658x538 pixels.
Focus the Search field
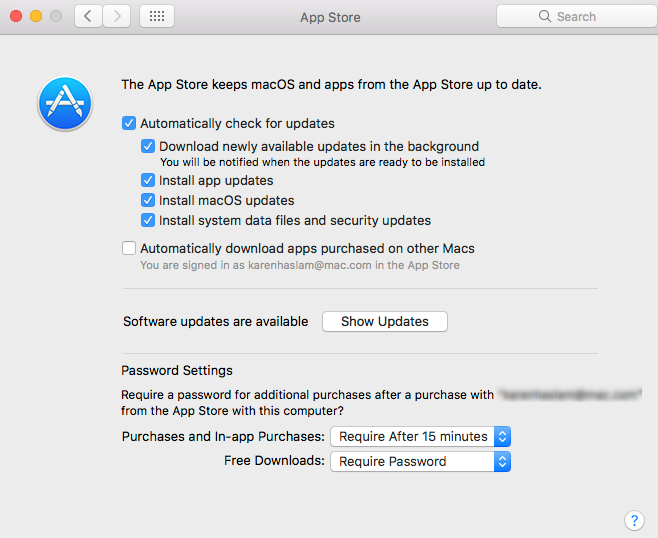(577, 16)
